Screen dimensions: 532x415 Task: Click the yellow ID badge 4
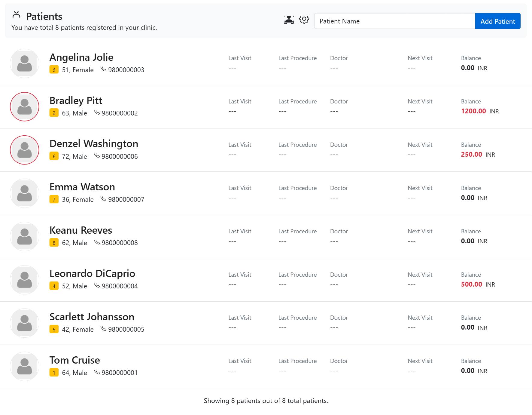tap(54, 286)
